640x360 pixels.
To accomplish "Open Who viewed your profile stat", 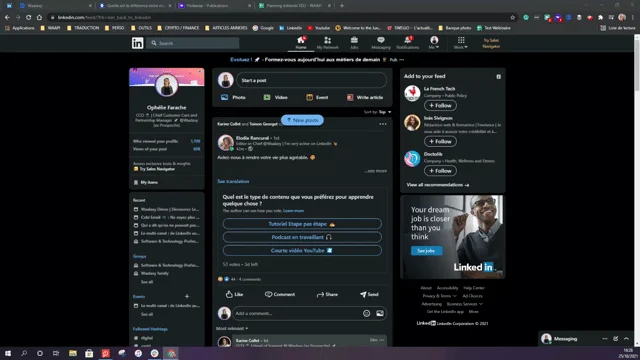I will click(x=167, y=141).
